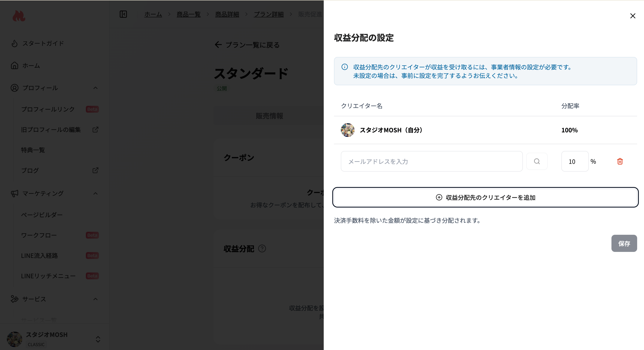The width and height of the screenshot is (644, 350).
Task: Open ページビルダー in the sidebar
Action: 42,215
